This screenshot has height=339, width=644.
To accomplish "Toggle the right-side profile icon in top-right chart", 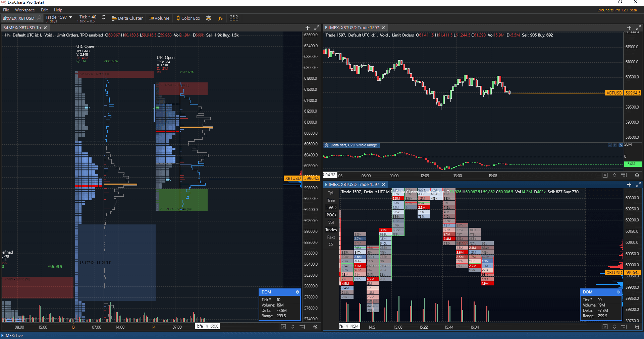I will (x=624, y=175).
